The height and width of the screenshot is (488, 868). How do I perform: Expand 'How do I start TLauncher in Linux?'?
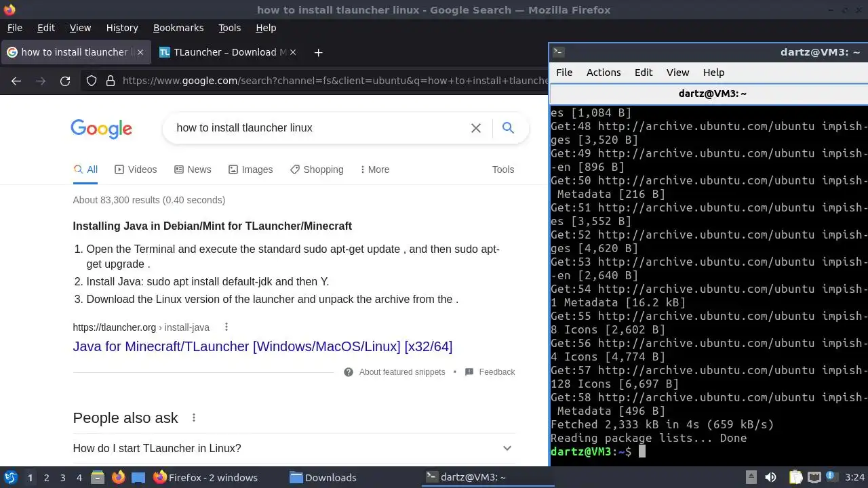click(294, 448)
